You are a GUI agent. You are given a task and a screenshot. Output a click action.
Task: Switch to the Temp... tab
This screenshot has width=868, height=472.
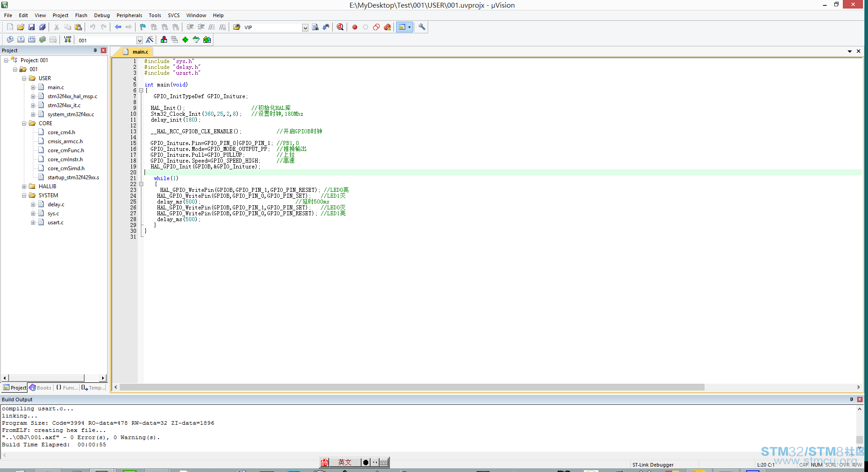click(94, 388)
